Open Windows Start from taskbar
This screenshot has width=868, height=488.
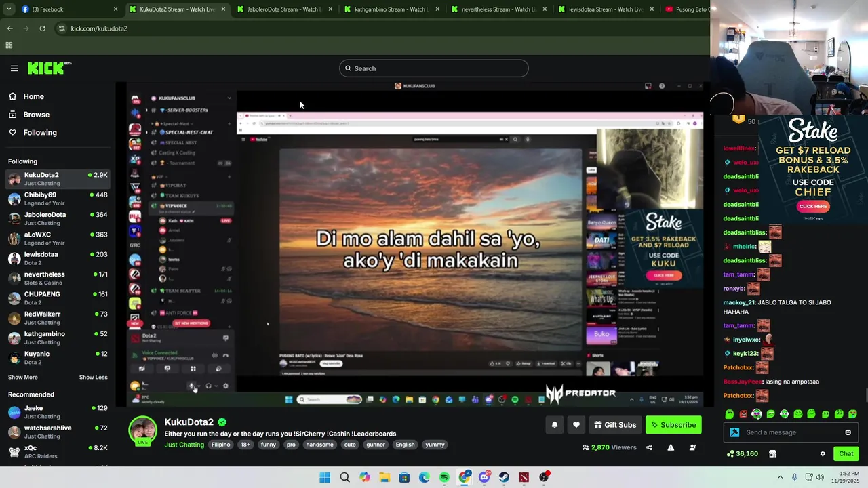[x=325, y=477]
